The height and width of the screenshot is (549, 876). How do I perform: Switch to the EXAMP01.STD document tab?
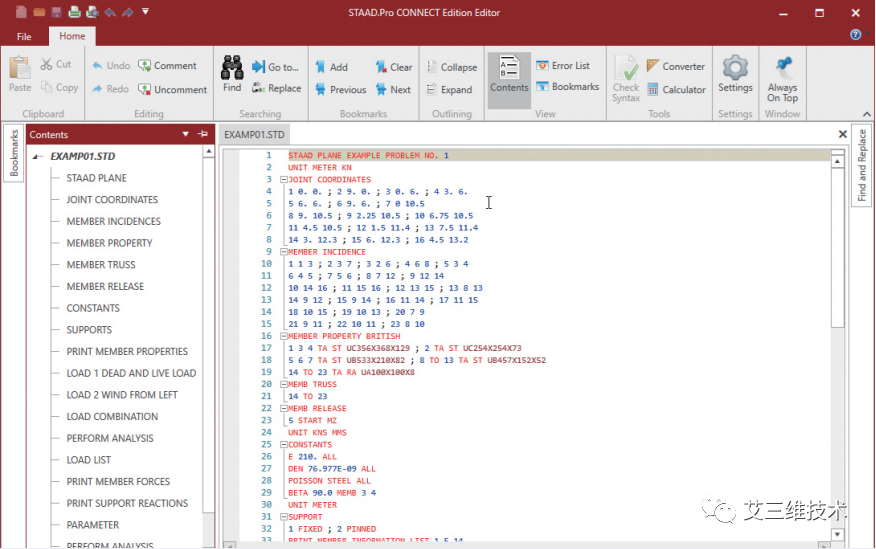click(254, 134)
